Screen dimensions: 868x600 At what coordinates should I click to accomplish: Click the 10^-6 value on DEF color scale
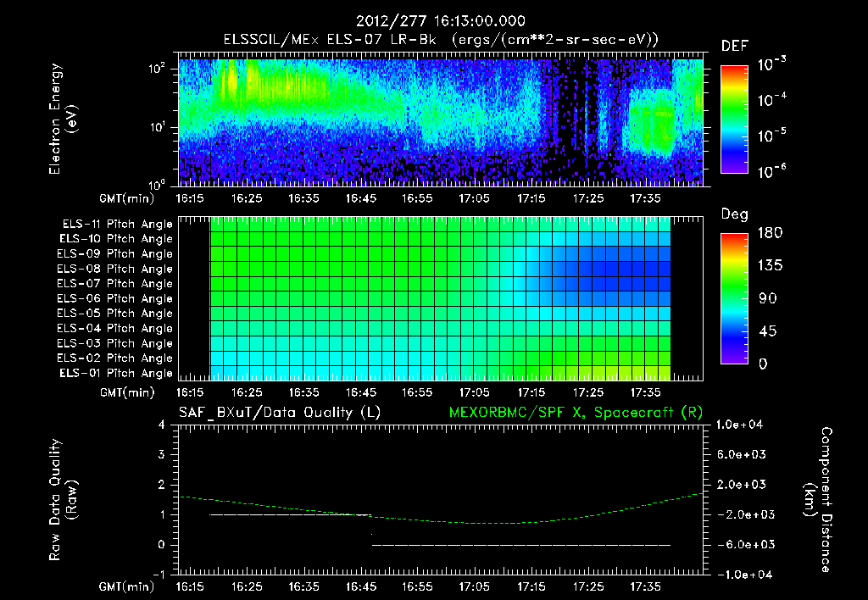click(x=771, y=171)
